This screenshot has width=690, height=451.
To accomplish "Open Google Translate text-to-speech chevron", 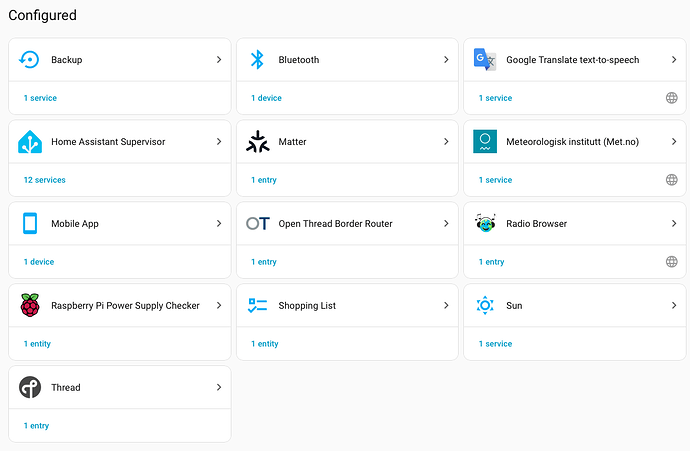I will click(x=674, y=59).
